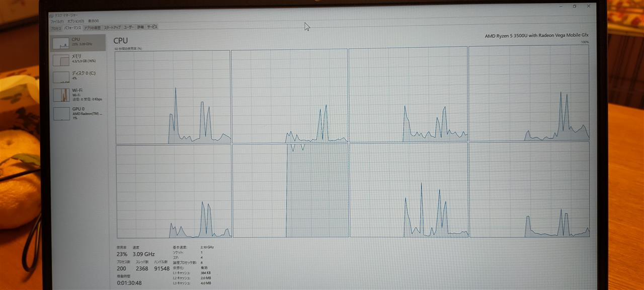Open the ファイル(F) menu
Image resolution: width=644 pixels, height=290 pixels.
coord(57,22)
